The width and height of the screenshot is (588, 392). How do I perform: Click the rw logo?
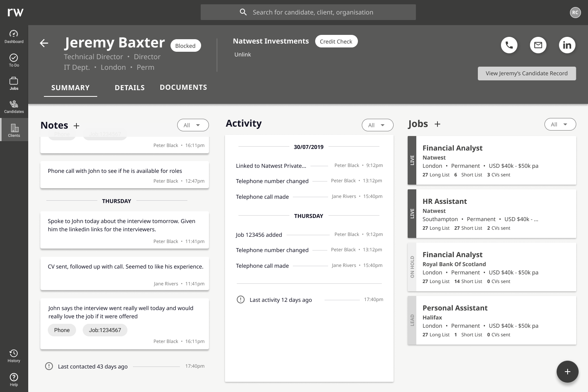pos(15,12)
